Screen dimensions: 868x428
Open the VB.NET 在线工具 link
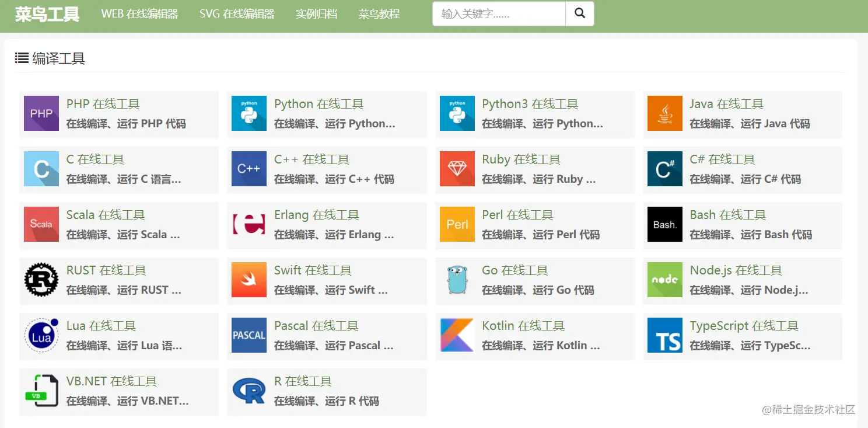111,381
